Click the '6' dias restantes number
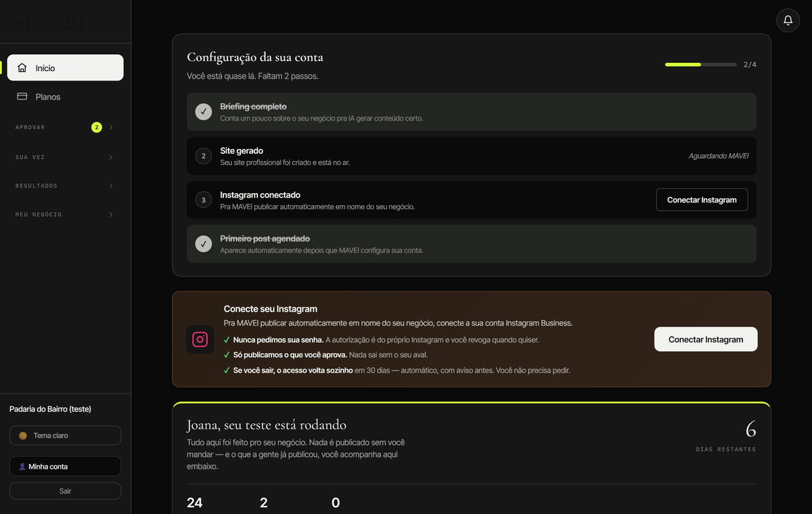Viewport: 812px width, 514px height. tap(750, 429)
